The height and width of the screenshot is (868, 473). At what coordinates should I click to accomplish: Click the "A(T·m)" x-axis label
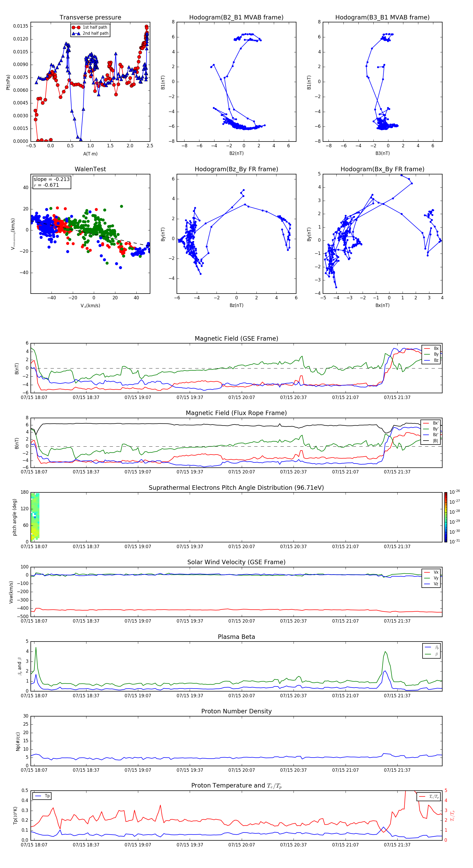point(90,154)
